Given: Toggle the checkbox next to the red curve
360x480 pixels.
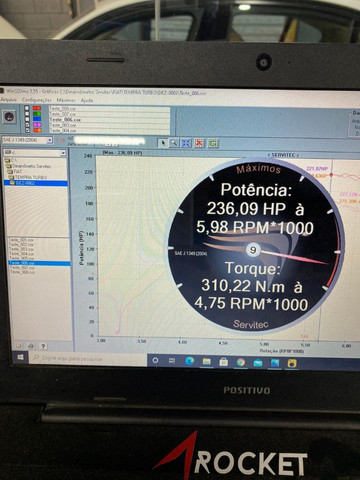Looking at the screenshot, I should (27, 108).
